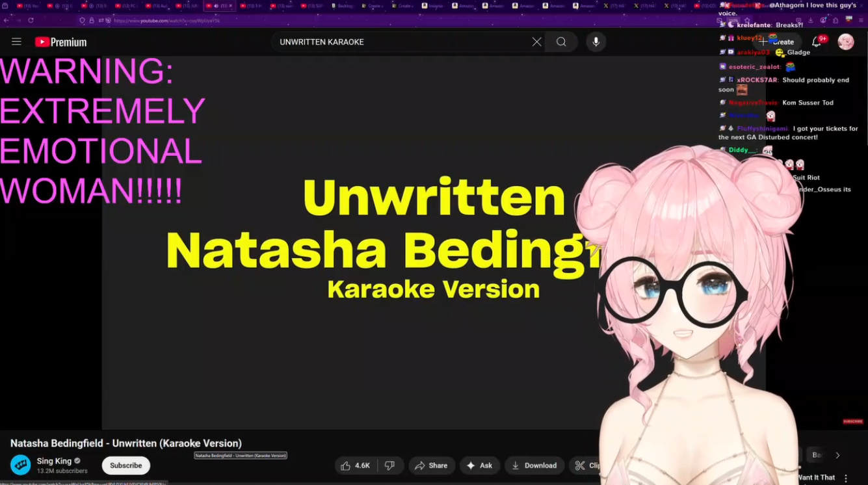Open the YouTube hamburger guide menu
Image resolution: width=868 pixels, height=485 pixels.
[x=16, y=42]
